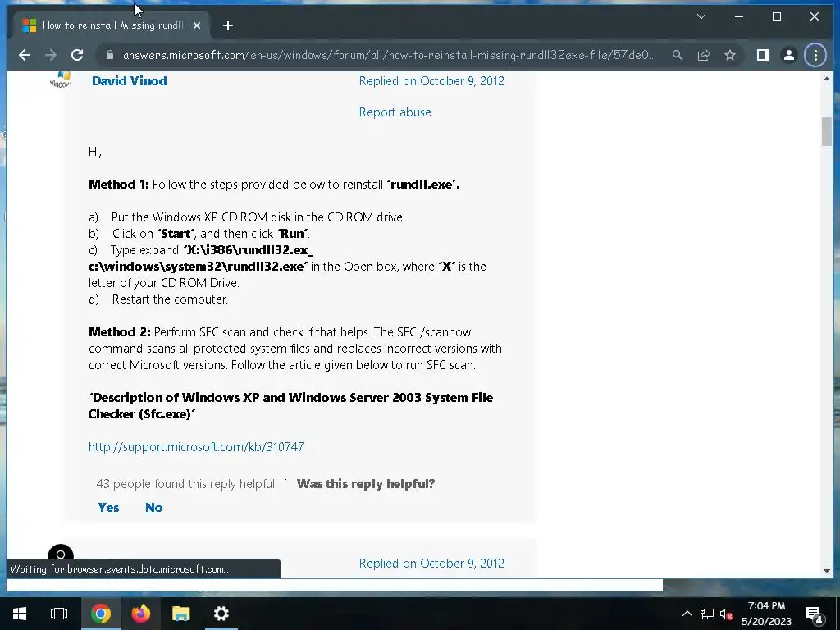
Task: Open a new browser tab
Action: tap(228, 25)
